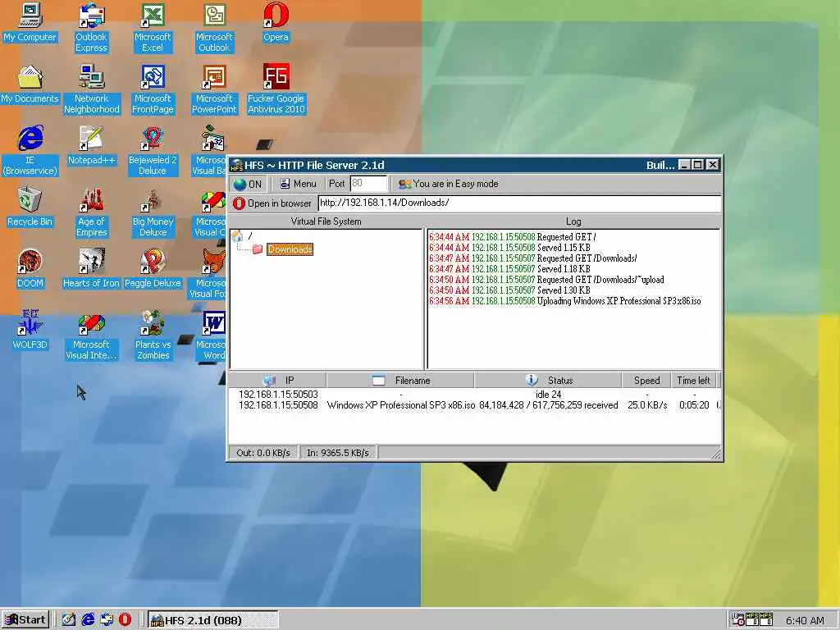Click the Time left column header
Screen dimensions: 840x630
[693, 381]
